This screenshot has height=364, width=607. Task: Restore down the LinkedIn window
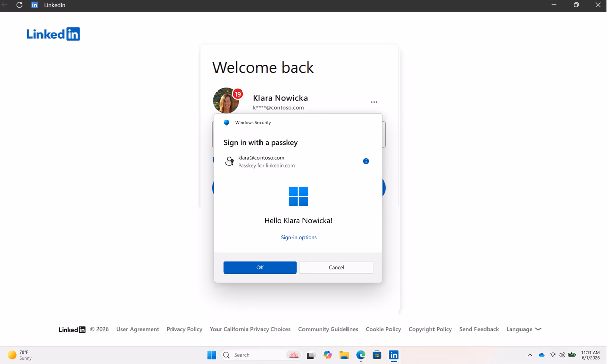click(576, 5)
